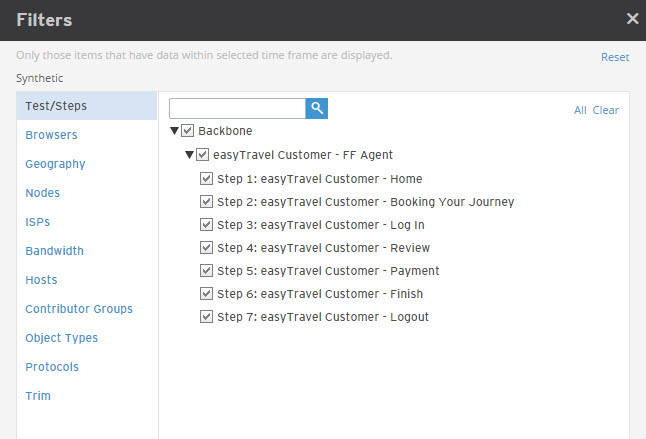The width and height of the screenshot is (646, 439).
Task: Uncheck the Backbone checkbox
Action: click(187, 131)
